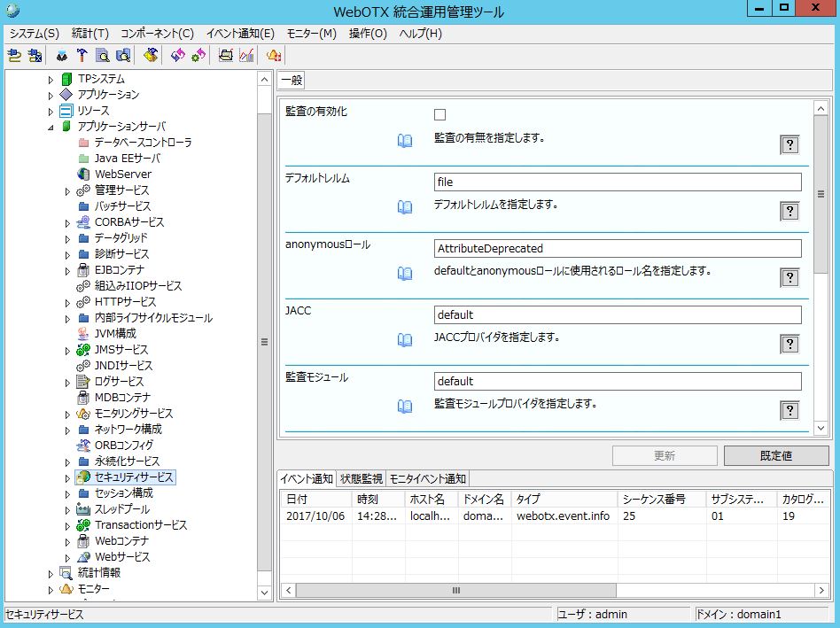Viewport: 840px width, 628px height.
Task: Open the コンポーネント(C) menu
Action: tap(157, 34)
